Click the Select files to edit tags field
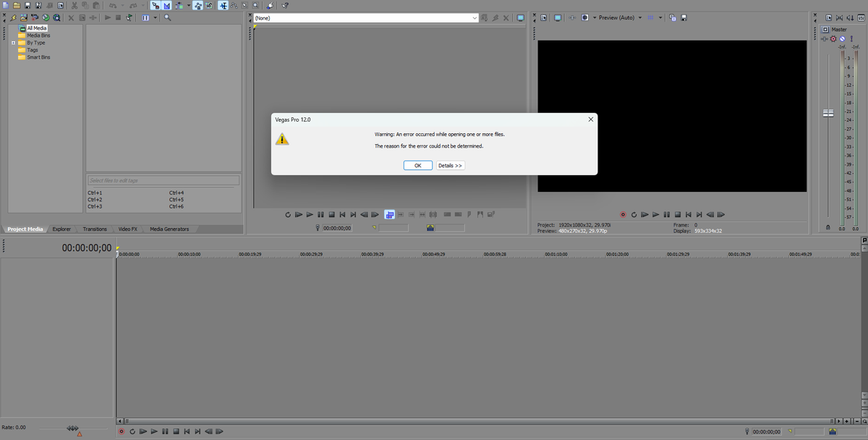868x440 pixels. click(x=163, y=180)
